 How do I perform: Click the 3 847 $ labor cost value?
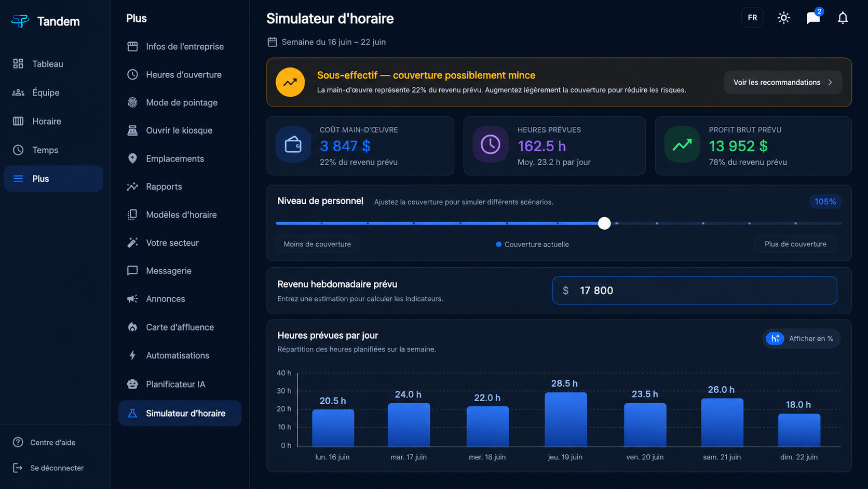pos(345,146)
